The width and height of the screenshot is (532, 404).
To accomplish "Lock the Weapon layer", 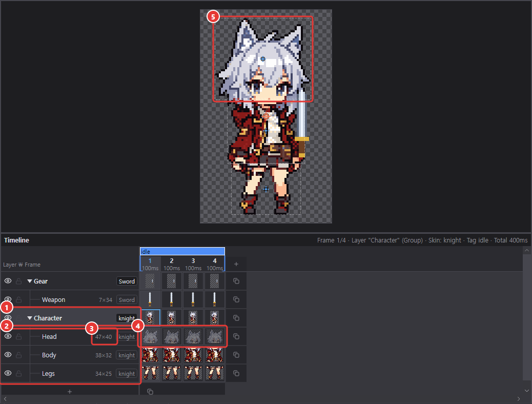I will (19, 299).
